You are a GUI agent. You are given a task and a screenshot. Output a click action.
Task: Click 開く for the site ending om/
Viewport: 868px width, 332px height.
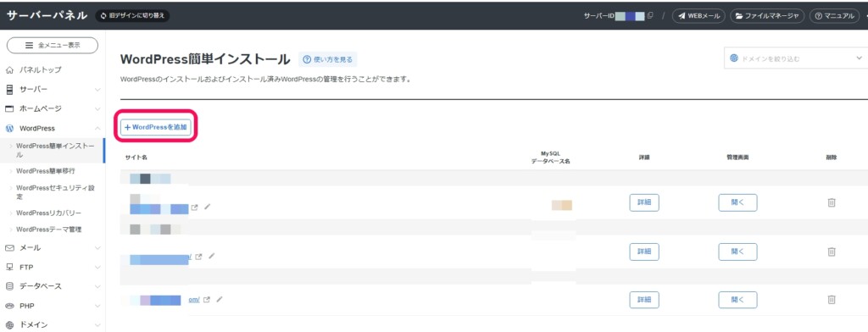pos(737,300)
